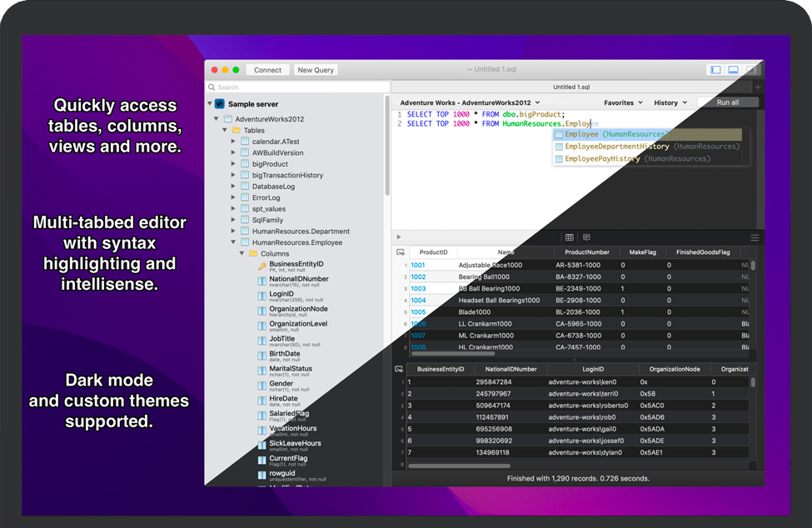Expand the AWBuildVersion table
This screenshot has height=528, width=812.
(x=233, y=152)
